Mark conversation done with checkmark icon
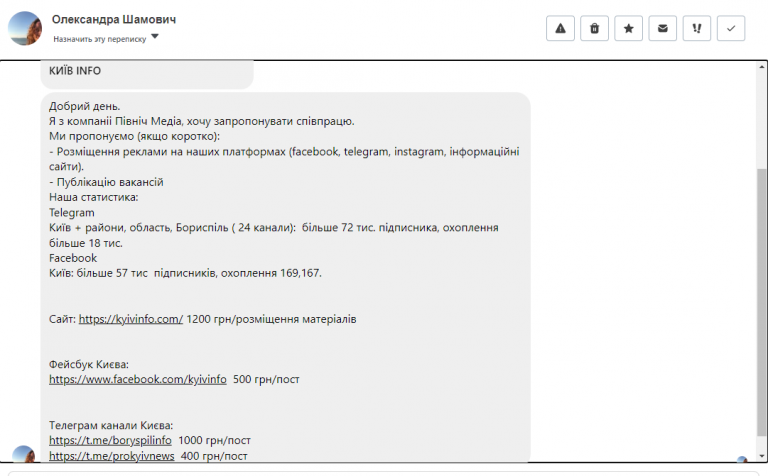 731,28
